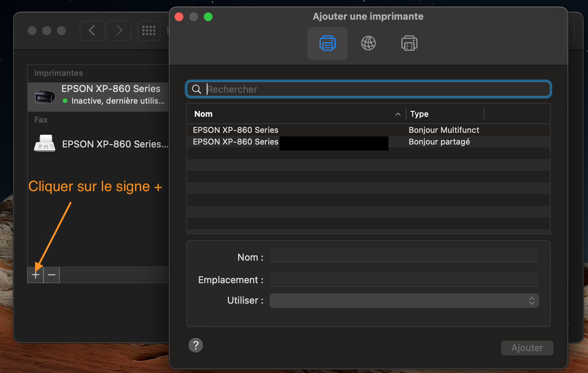Click into the Emplacement text field

tap(404, 280)
